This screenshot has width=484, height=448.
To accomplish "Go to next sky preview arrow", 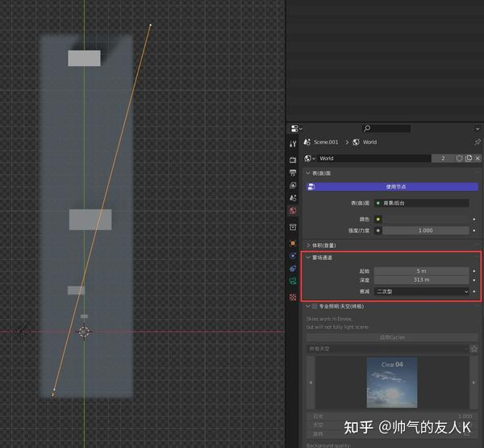I will point(474,383).
